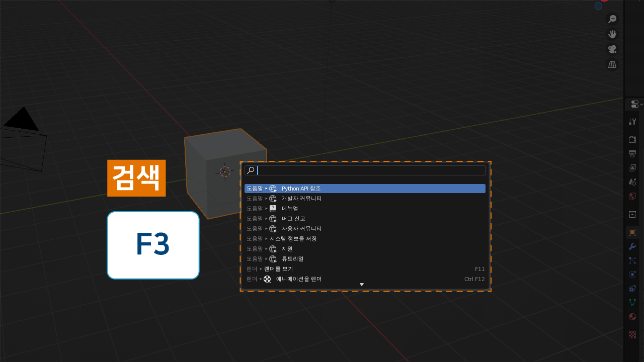Switch between perspective and orthographic view
Viewport: 644px width, 362px height.
click(612, 64)
